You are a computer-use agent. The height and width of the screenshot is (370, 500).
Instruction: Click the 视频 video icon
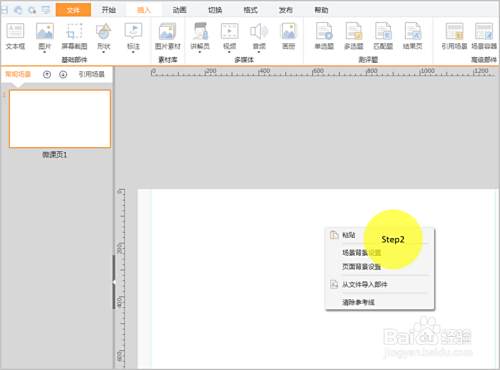point(230,31)
